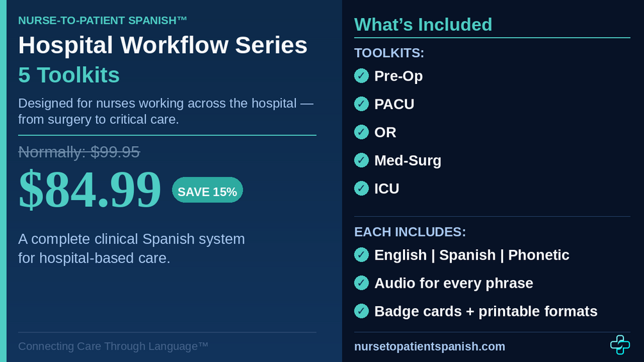The image size is (644, 362).
Task: Click the strikethrough Normally: $99.95 text
Action: coord(79,152)
